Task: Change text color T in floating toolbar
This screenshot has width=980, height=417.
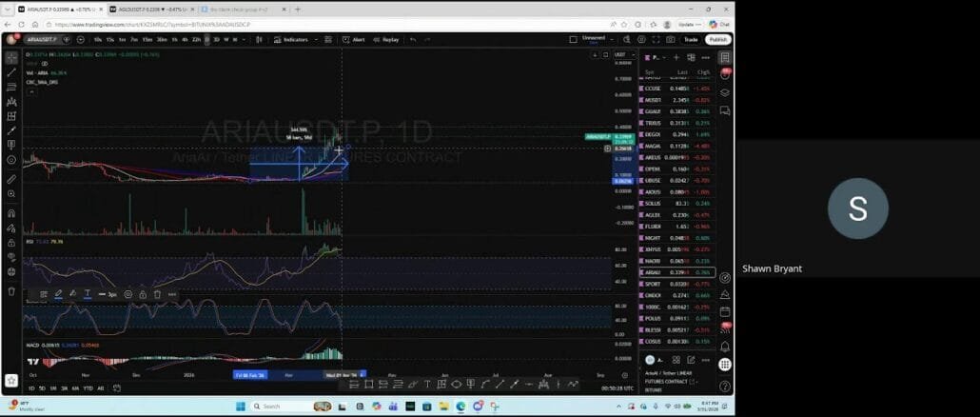Action: click(x=87, y=294)
